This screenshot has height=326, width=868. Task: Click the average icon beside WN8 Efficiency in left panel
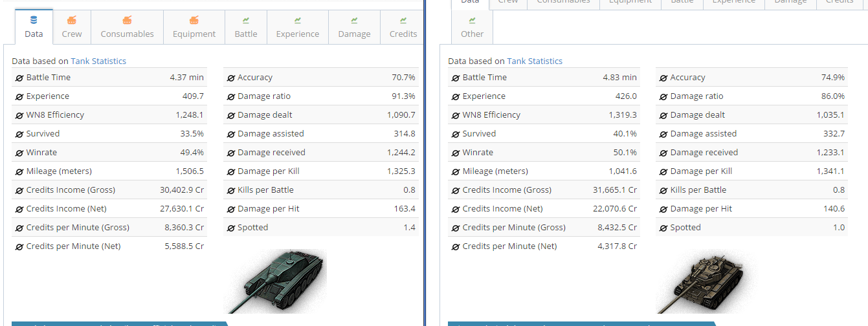(19, 115)
